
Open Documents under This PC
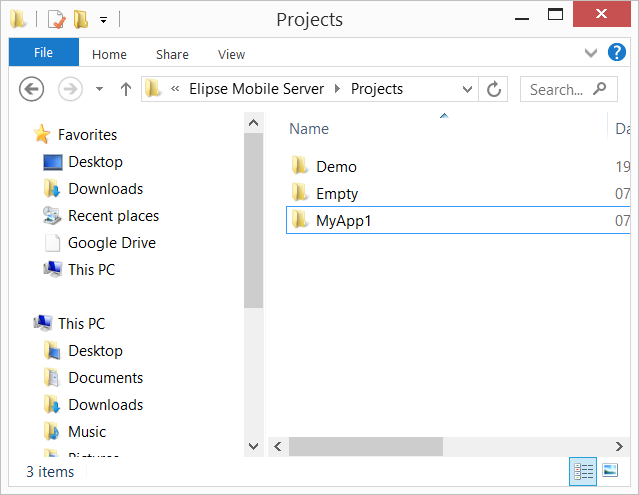pos(106,378)
